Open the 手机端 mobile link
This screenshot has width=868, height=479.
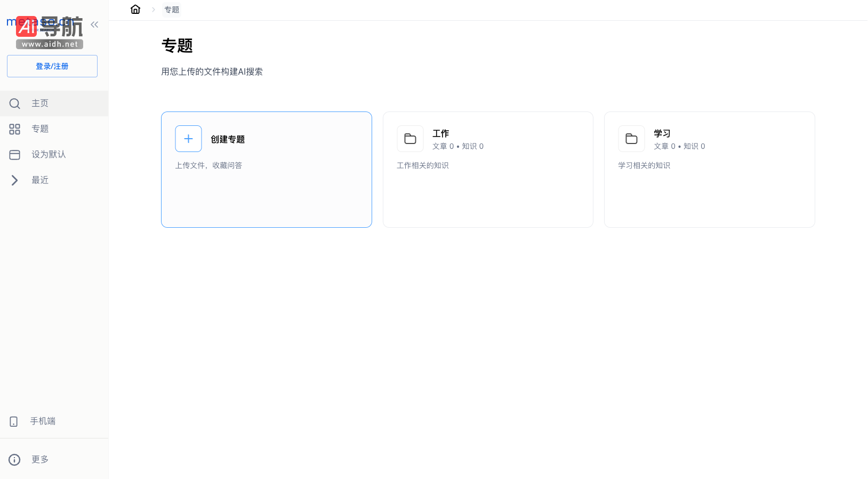coord(43,421)
